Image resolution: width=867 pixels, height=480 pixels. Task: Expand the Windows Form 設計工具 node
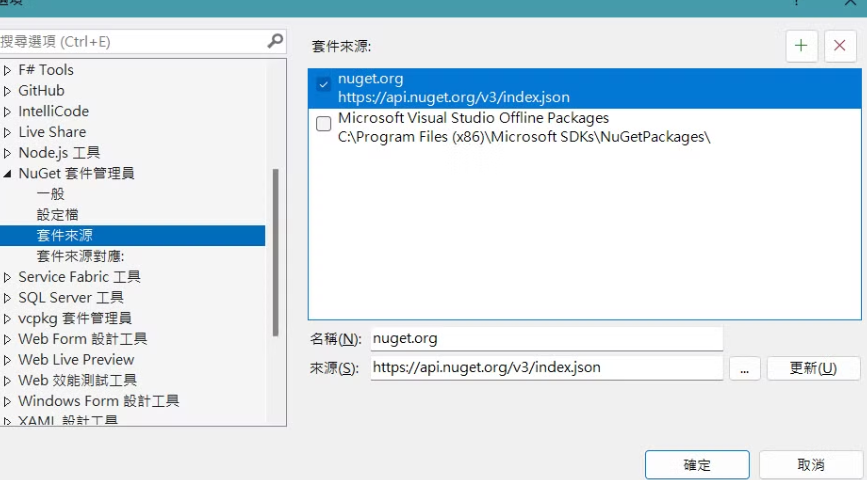7,401
